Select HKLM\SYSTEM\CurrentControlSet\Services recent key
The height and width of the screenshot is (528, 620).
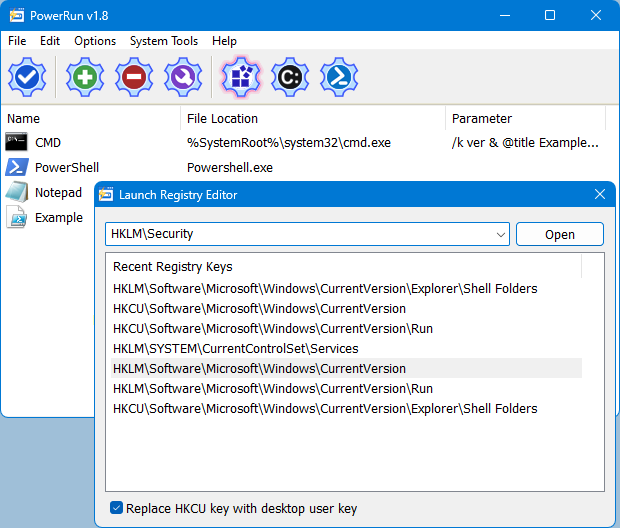[x=235, y=348]
